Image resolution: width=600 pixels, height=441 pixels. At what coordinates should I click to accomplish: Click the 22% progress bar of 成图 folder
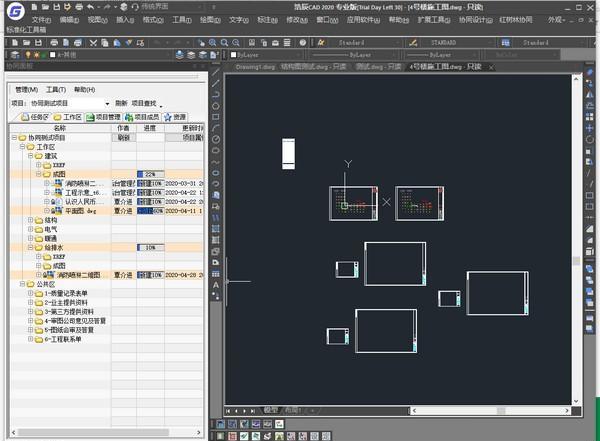151,174
